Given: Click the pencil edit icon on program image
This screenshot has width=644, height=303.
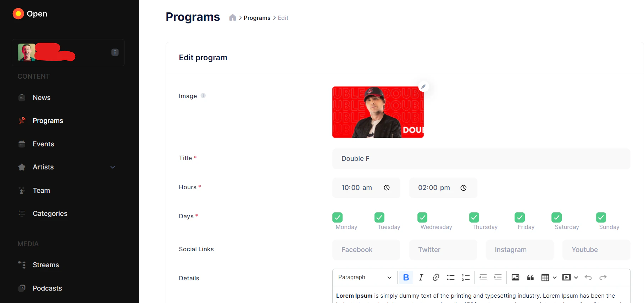Looking at the screenshot, I should tap(423, 86).
